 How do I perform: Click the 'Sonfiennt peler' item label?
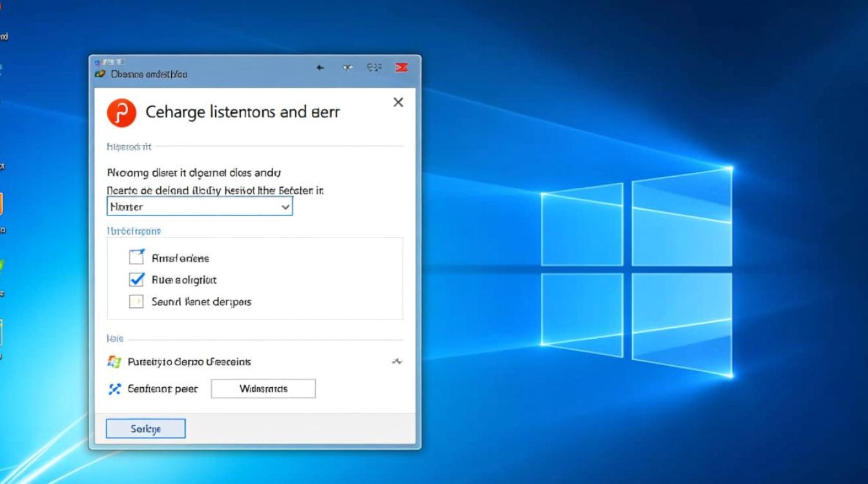coord(163,389)
